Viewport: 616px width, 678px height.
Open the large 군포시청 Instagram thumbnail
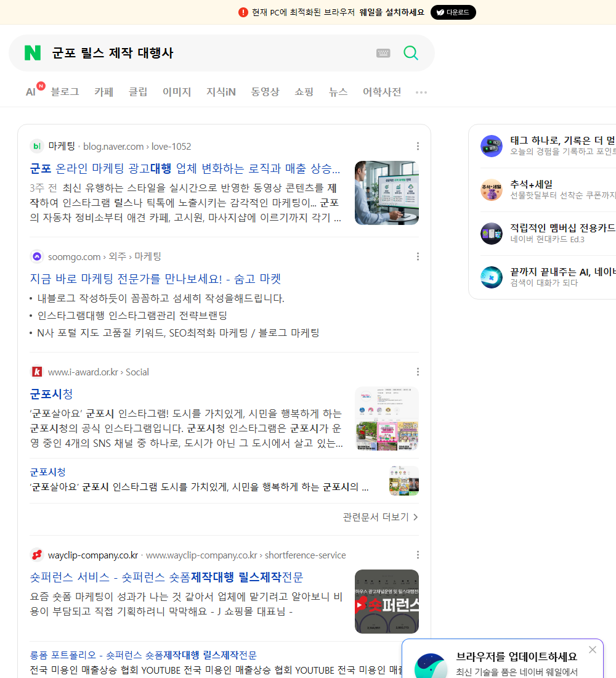coord(386,419)
